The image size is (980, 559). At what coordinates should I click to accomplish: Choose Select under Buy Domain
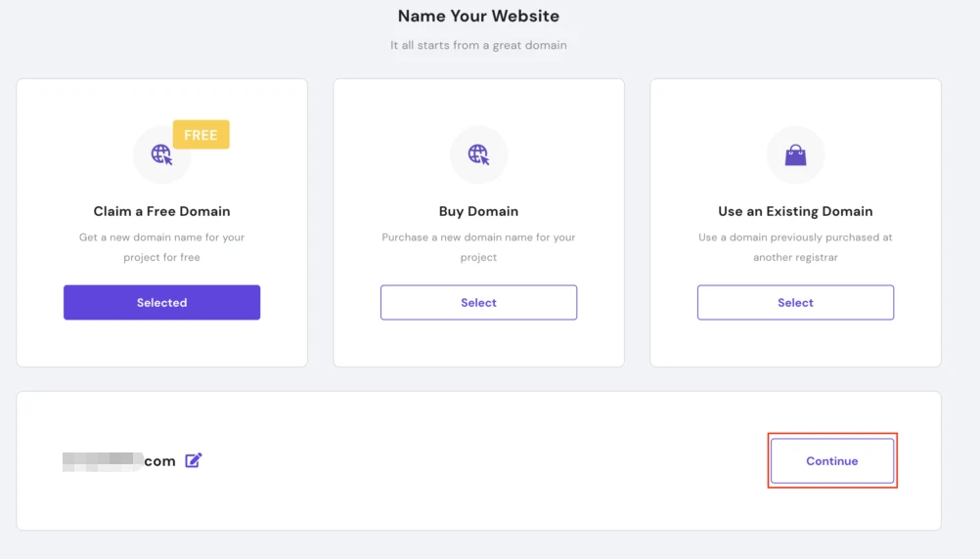(478, 302)
